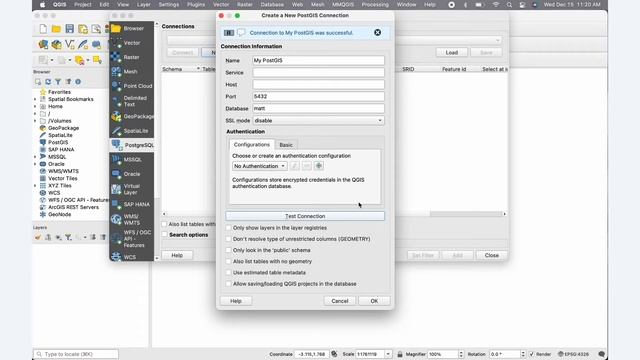
Task: Click the Magnifier stepper arrows
Action: pyautogui.click(x=461, y=354)
